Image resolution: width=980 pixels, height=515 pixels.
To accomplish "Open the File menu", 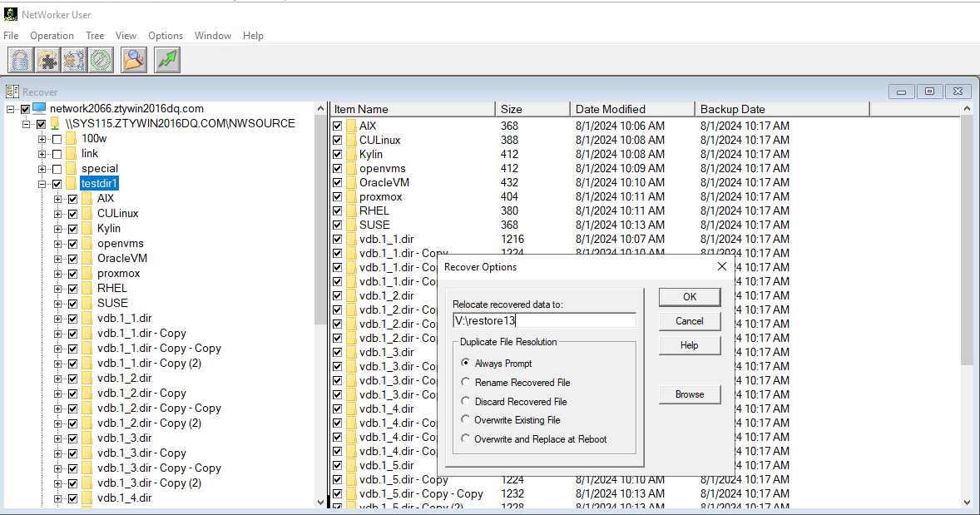I will (12, 36).
